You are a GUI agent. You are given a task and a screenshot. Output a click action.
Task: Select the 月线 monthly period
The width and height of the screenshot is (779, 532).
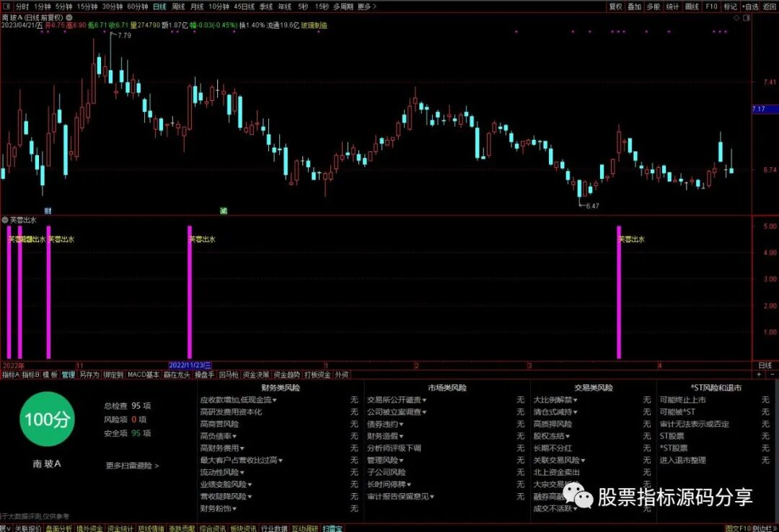coord(197,6)
